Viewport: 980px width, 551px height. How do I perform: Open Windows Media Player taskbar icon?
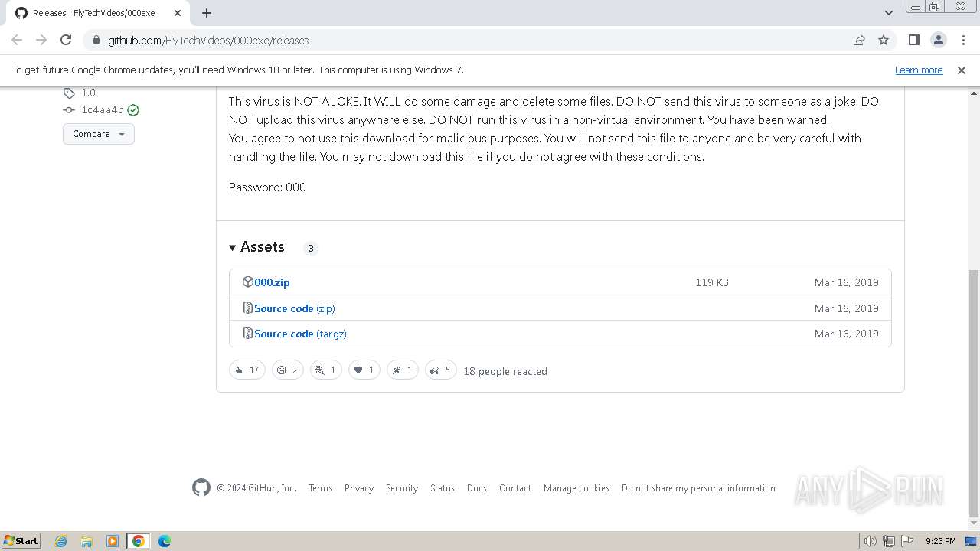coord(113,541)
